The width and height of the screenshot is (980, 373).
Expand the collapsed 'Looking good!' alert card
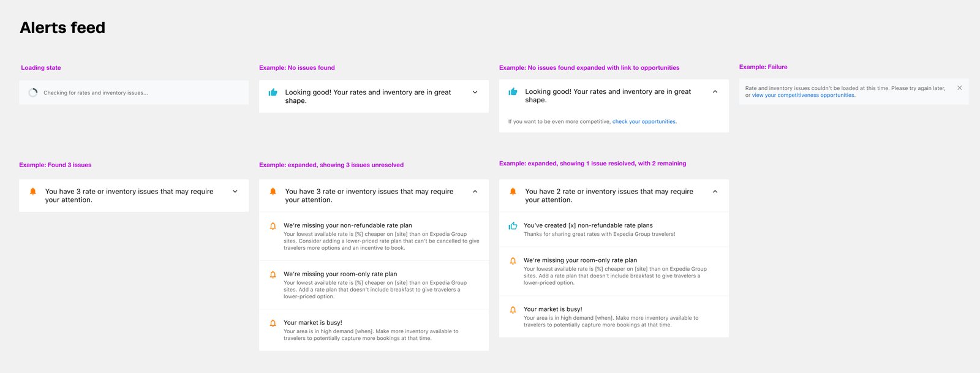pos(475,92)
